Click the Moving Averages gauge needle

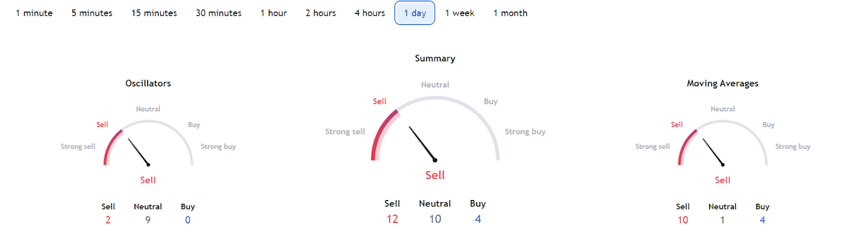[x=713, y=152]
